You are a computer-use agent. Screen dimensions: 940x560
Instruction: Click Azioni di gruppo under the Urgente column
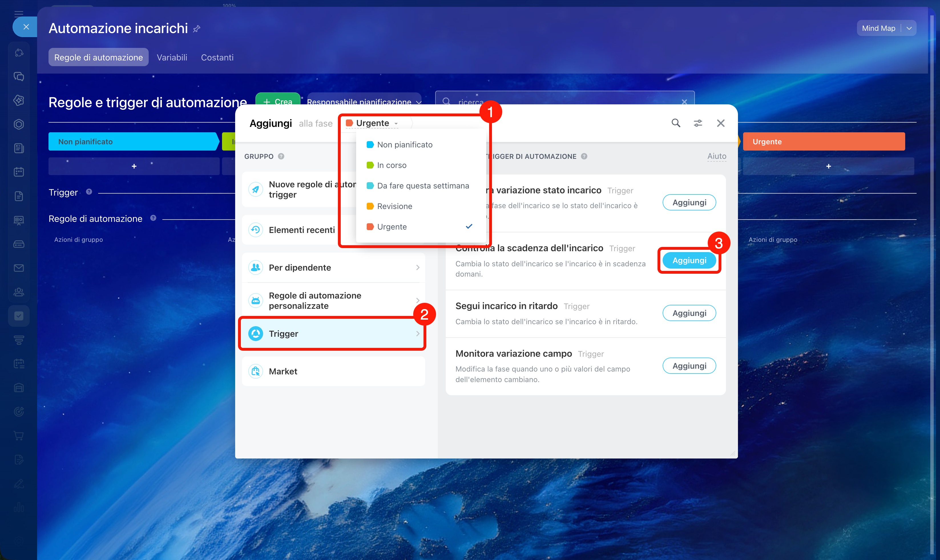[773, 240]
